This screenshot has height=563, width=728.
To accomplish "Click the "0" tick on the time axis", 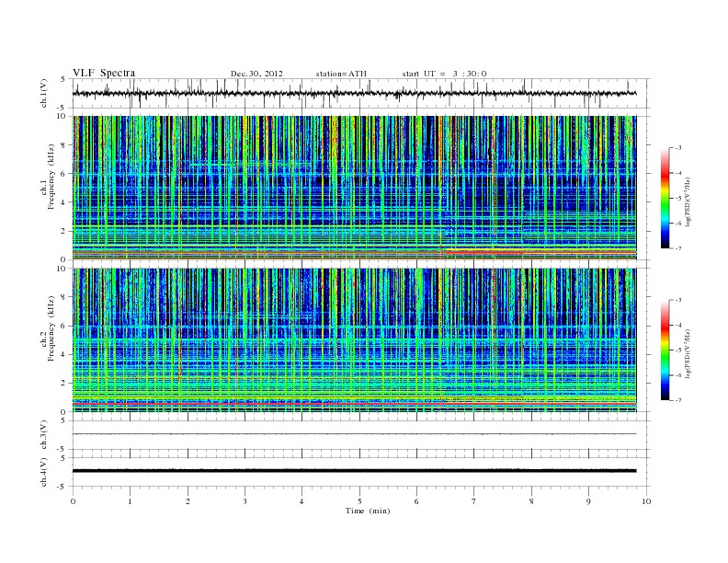I will point(73,501).
